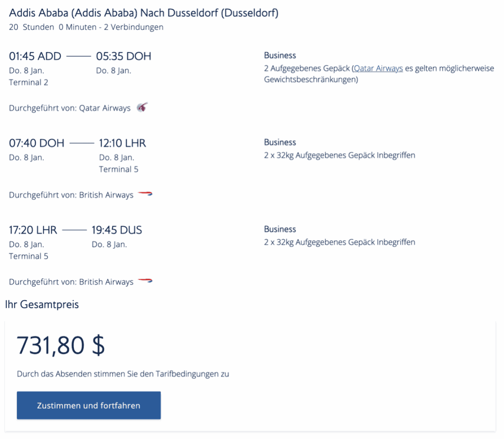504x439 pixels.
Task: Click the 05:35 DOH arrival time
Action: 123,56
